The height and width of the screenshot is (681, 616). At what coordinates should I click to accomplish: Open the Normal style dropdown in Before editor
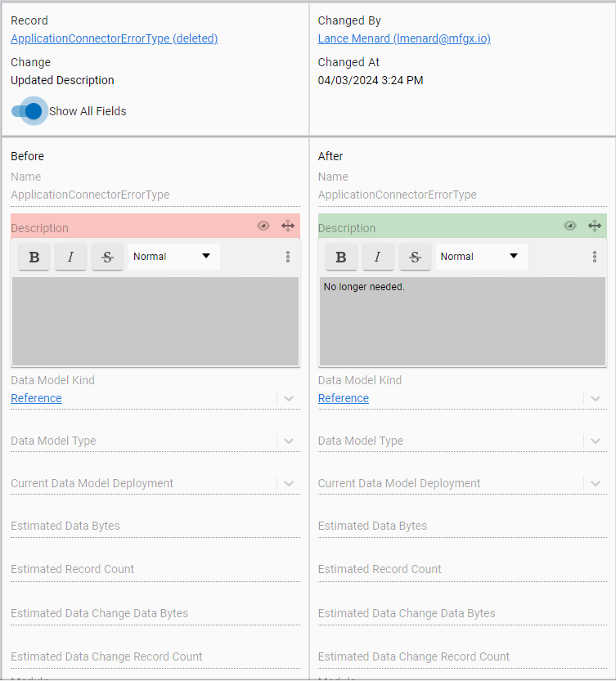pos(174,257)
